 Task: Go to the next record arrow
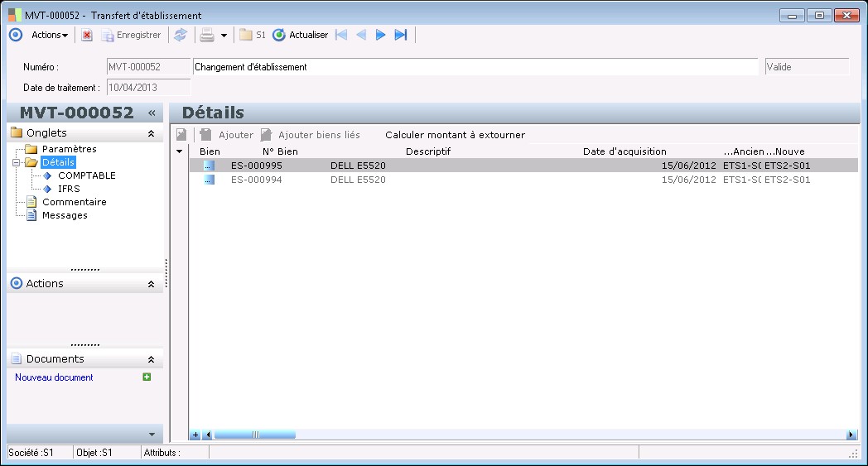(x=381, y=35)
